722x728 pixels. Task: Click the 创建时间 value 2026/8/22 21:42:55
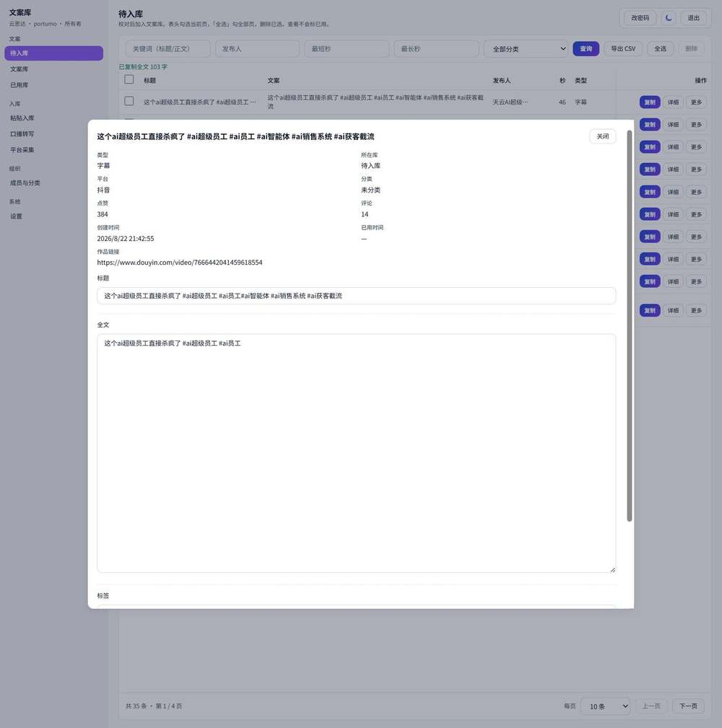coord(126,239)
